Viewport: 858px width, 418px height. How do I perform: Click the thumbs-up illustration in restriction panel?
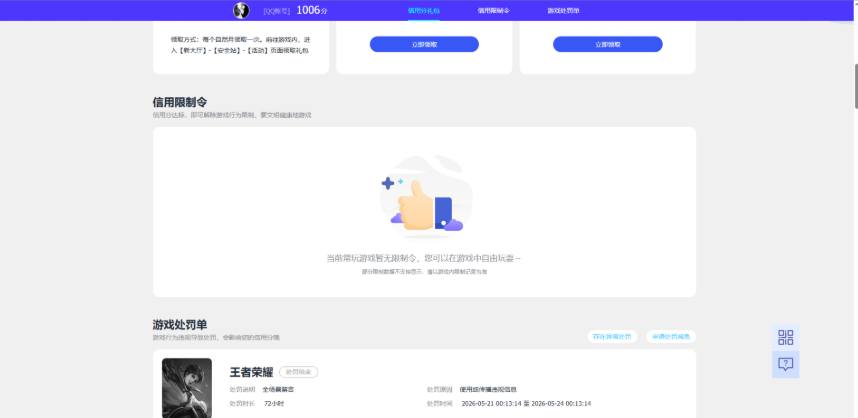426,197
